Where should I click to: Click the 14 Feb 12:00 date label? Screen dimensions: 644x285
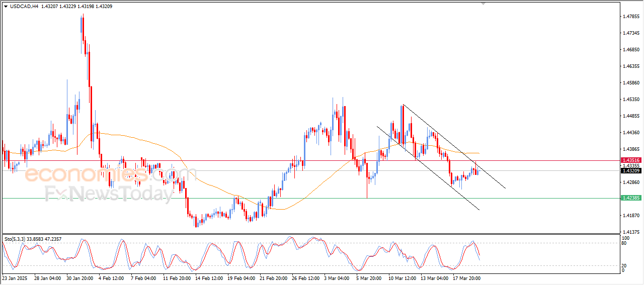[209, 278]
